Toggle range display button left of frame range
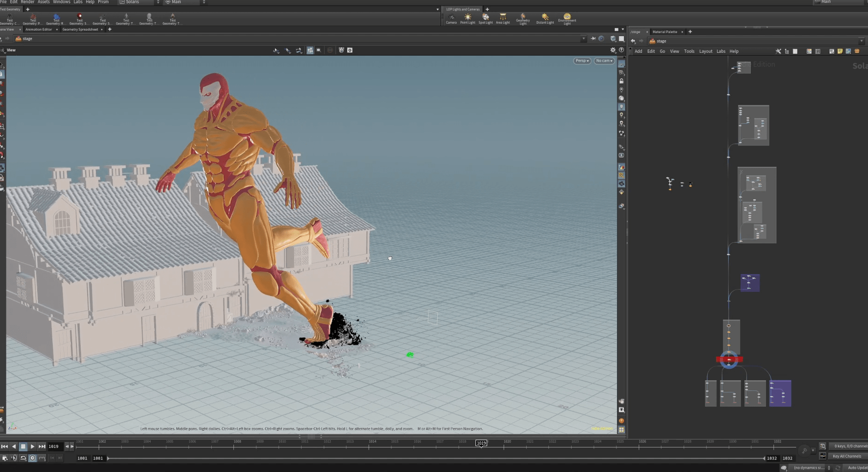Viewport: 868px width, 472px height. click(42, 458)
